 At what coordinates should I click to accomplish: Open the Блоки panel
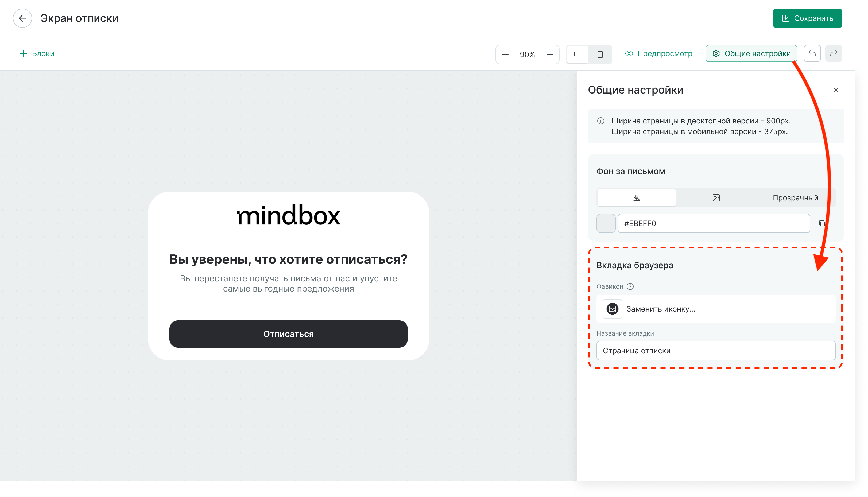coord(37,54)
